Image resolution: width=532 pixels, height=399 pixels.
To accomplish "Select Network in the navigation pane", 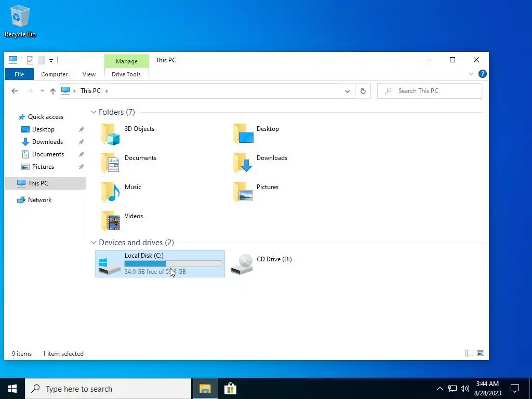I will pyautogui.click(x=39, y=200).
